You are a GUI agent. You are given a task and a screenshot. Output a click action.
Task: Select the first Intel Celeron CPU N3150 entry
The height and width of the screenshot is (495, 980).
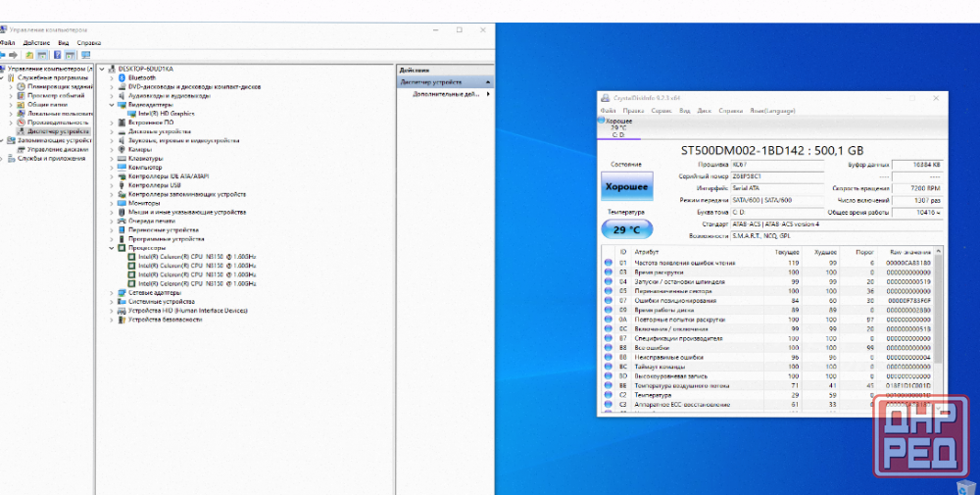pos(196,256)
